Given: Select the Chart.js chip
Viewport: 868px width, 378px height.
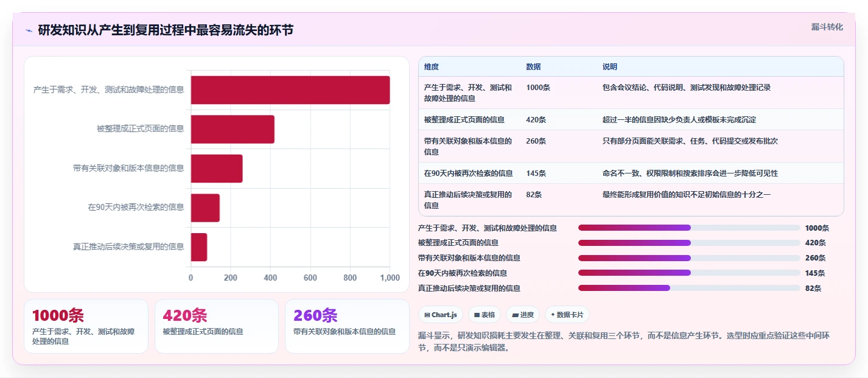Looking at the screenshot, I should (441, 315).
